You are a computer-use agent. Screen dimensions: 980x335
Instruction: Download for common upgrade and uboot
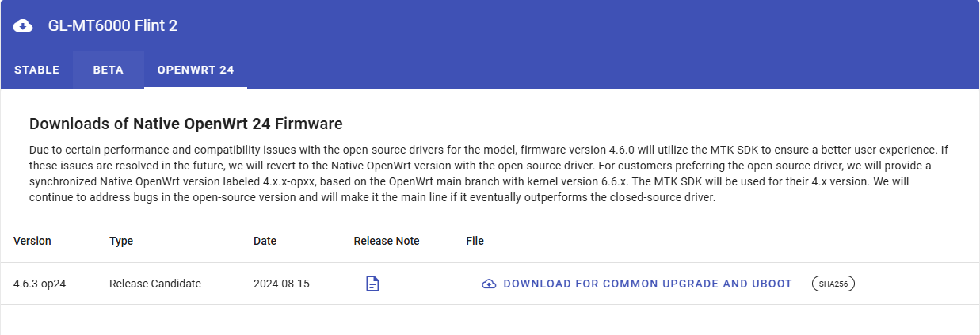tap(647, 284)
